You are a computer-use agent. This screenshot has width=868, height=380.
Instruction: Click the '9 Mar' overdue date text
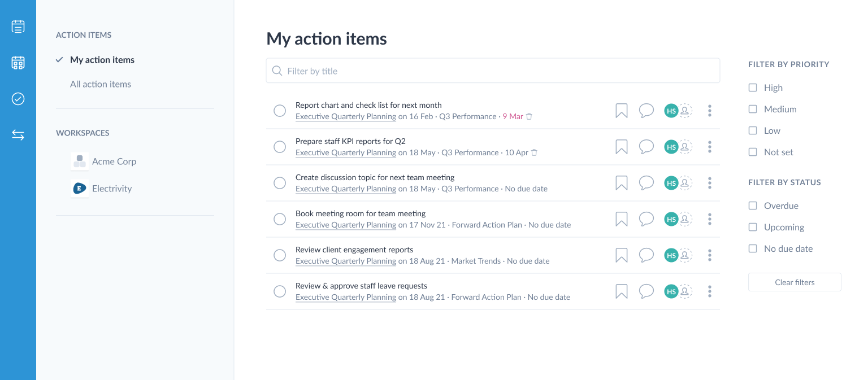513,116
